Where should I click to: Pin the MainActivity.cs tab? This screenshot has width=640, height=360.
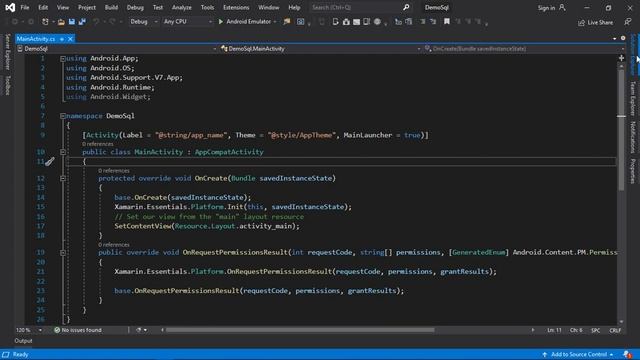(62, 39)
